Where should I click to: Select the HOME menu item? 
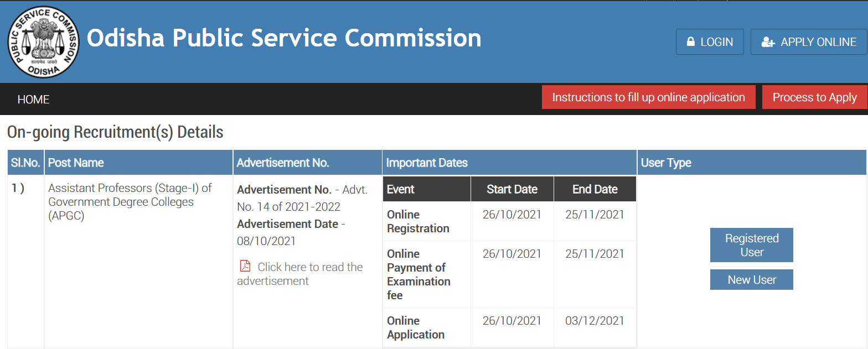click(33, 99)
